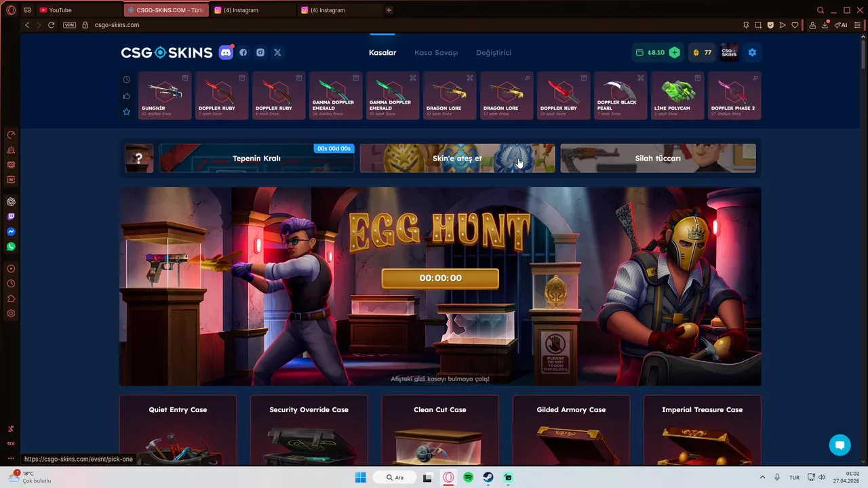868x488 pixels.
Task: Open browser downloads icon
Action: pos(825,25)
